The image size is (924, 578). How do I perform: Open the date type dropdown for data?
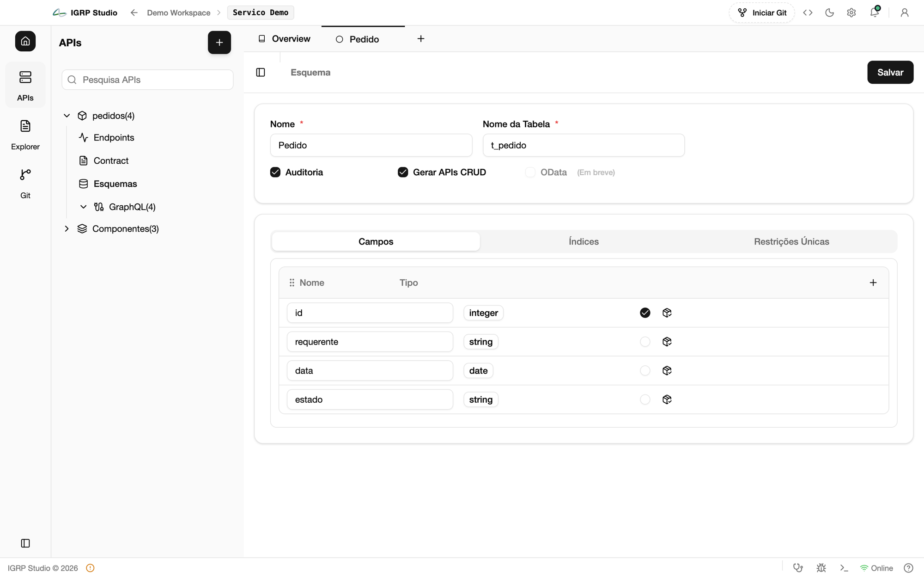click(x=478, y=371)
